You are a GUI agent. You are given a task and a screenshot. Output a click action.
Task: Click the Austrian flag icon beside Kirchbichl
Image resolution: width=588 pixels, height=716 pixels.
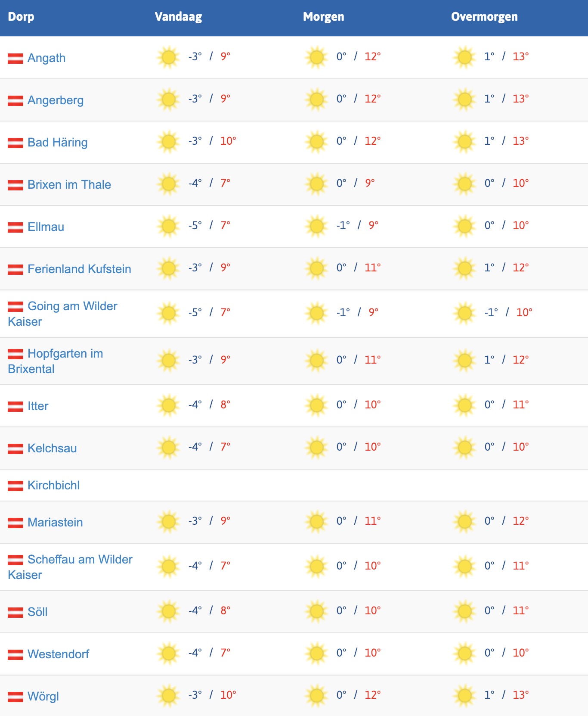(x=15, y=486)
